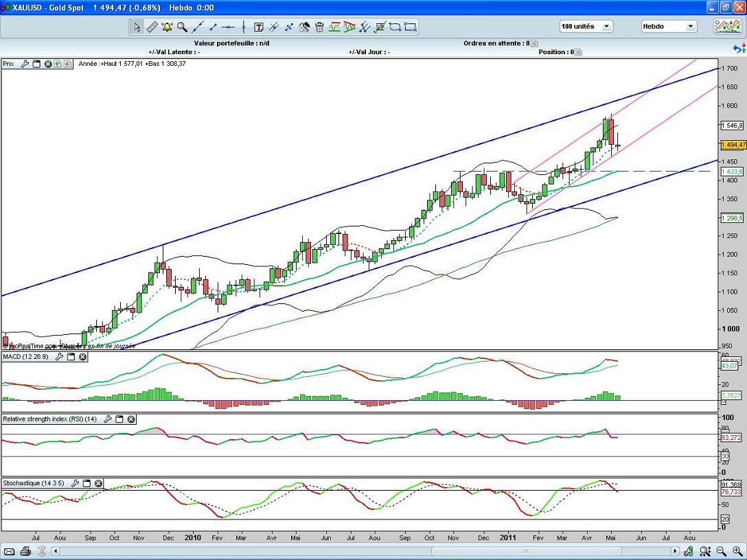This screenshot has height=560, width=747.
Task: Close the MACD indicator panel
Action: point(82,357)
